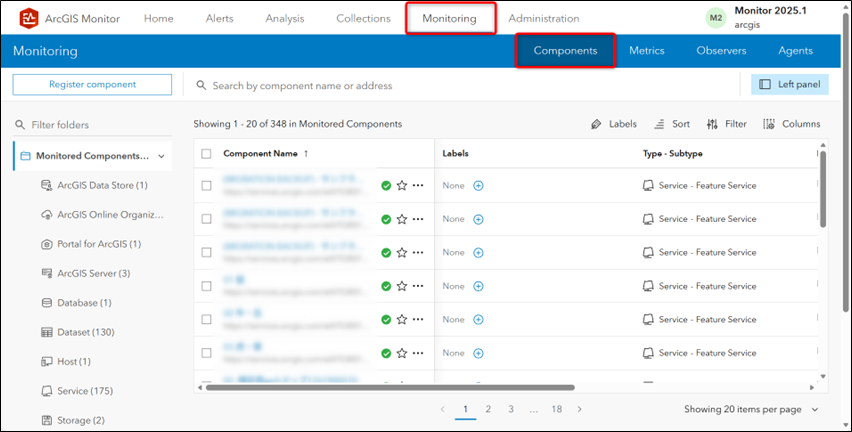Open the Alerts menu

[x=220, y=18]
